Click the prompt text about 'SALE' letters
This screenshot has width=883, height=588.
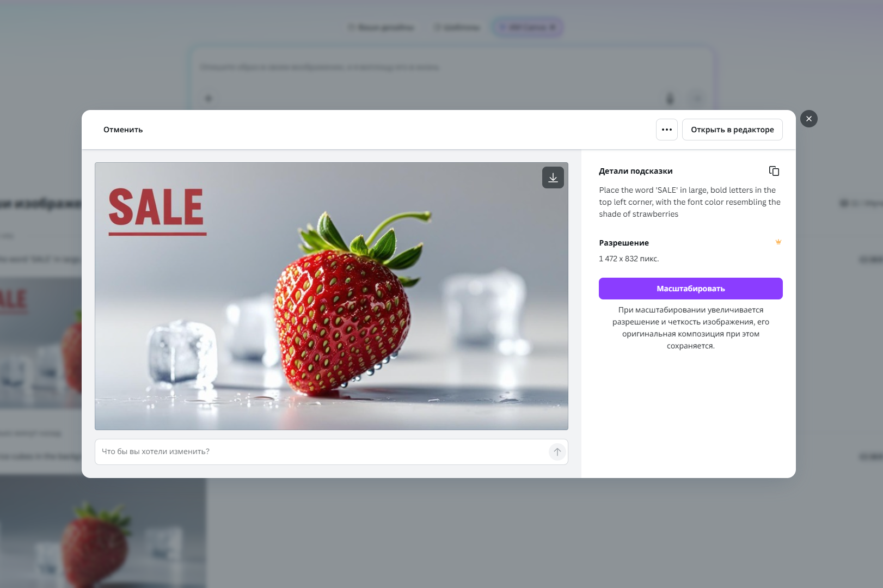coord(690,202)
